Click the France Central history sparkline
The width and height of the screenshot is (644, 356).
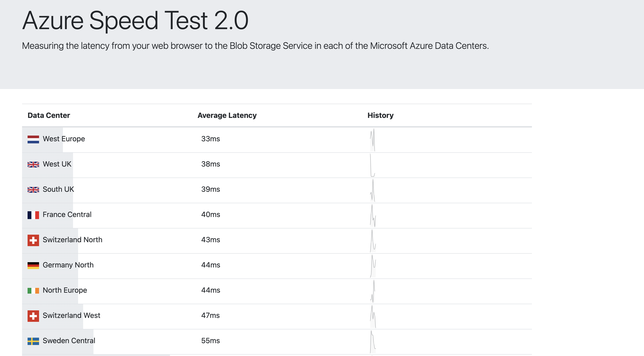coord(373,215)
